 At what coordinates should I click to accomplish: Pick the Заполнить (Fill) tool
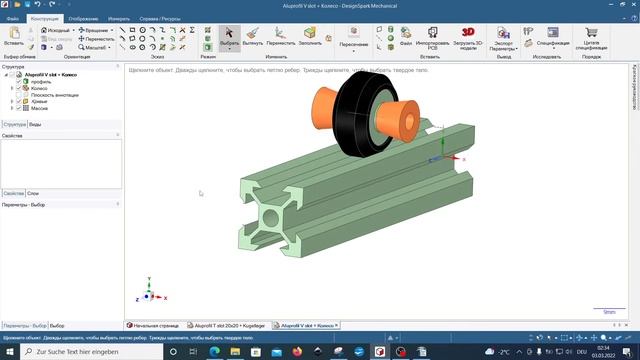[x=310, y=36]
